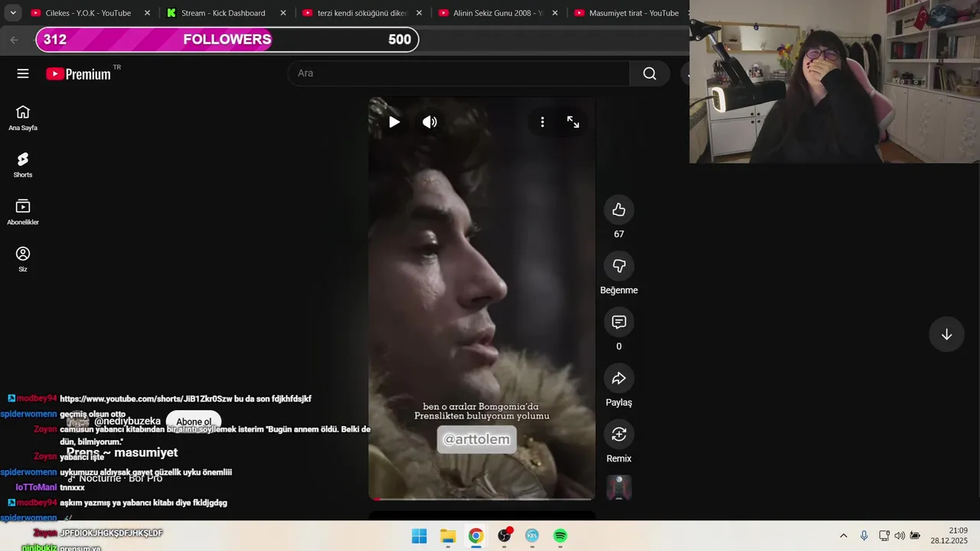Click the @arttolem watermark caption
This screenshot has height=551, width=980.
click(x=477, y=439)
